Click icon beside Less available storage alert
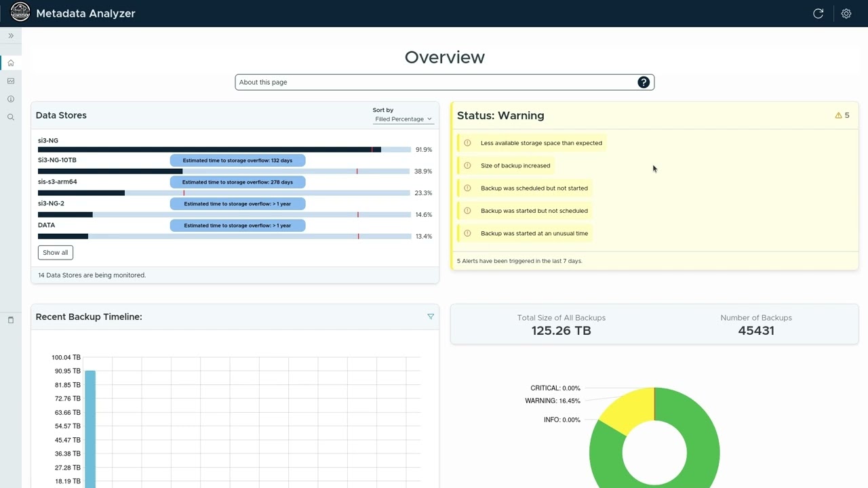The height and width of the screenshot is (488, 868). [x=467, y=143]
